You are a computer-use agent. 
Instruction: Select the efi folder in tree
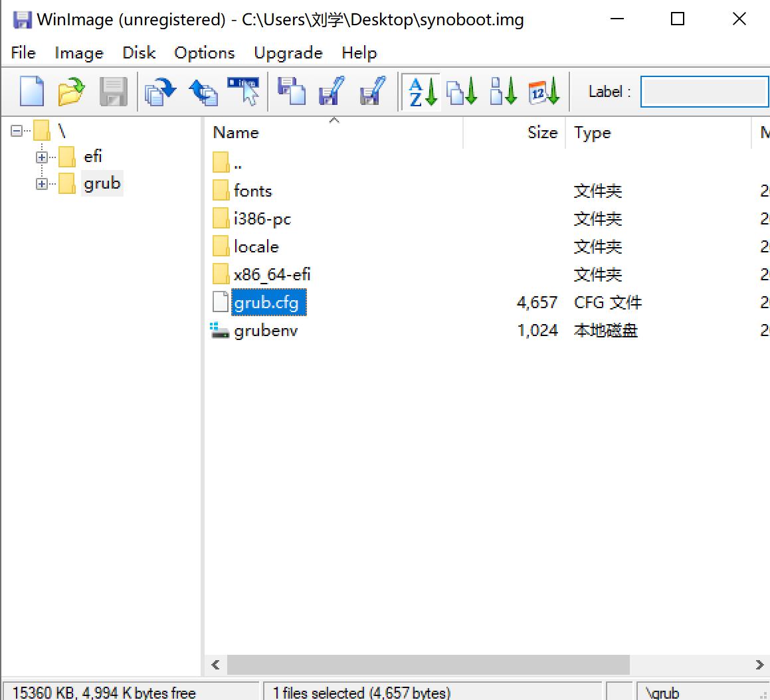pos(93,157)
